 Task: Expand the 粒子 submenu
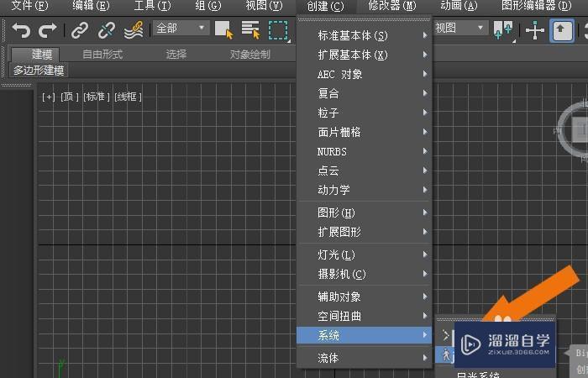(x=365, y=113)
